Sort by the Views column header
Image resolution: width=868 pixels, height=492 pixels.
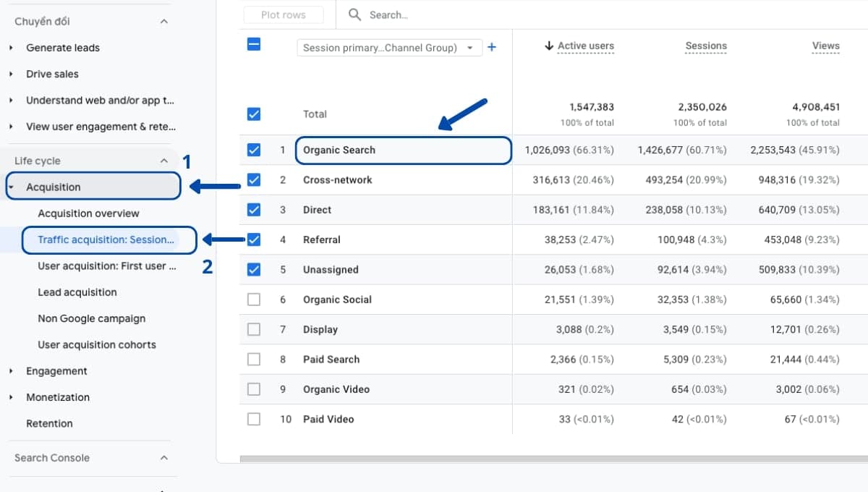pyautogui.click(x=825, y=46)
